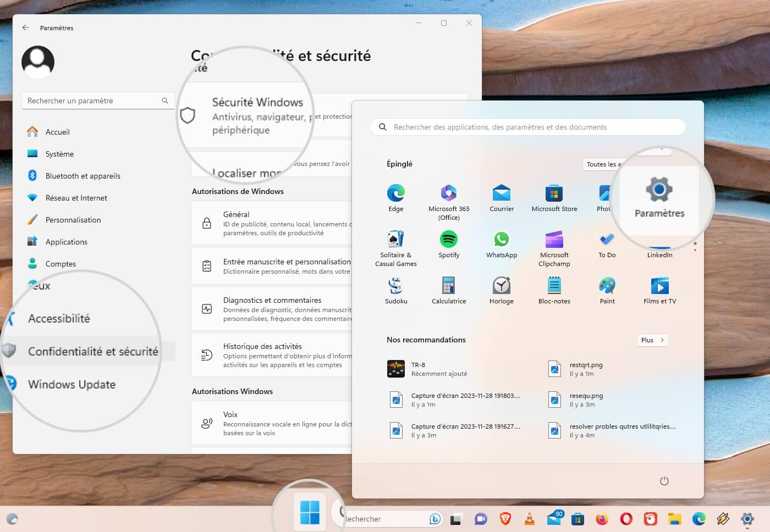Open the Edge app in Start menu

tap(395, 198)
